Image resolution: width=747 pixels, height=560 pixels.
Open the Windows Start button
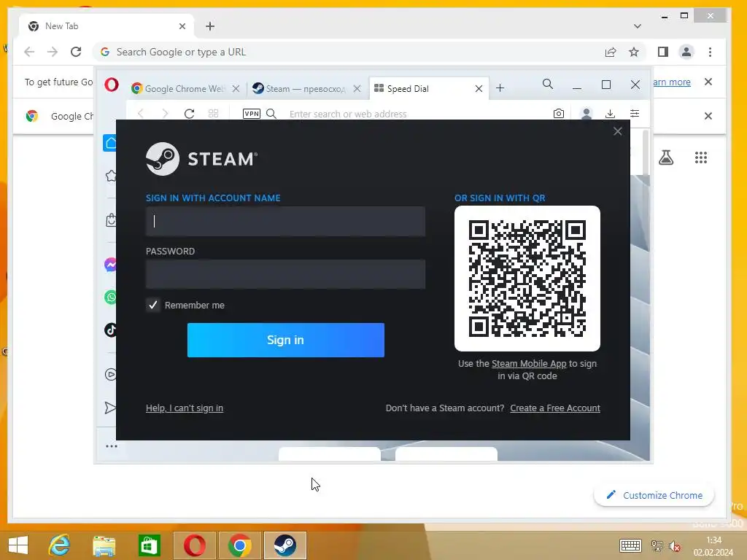click(x=18, y=545)
